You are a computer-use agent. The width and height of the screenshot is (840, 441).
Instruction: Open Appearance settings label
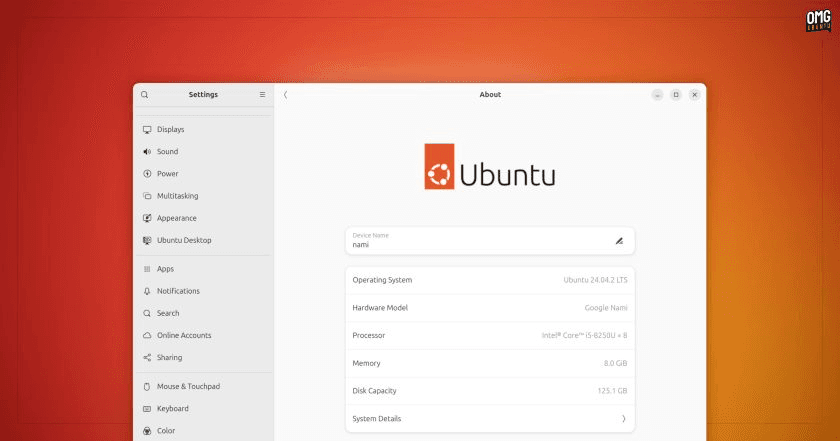(177, 218)
